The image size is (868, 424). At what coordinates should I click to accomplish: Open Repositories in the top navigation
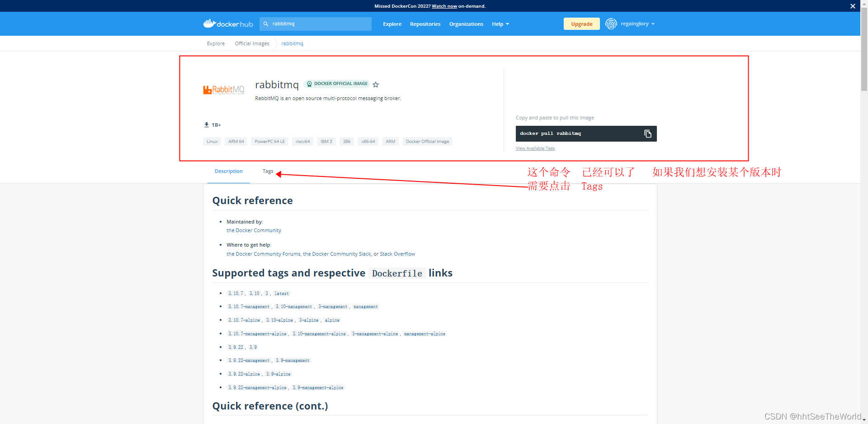coord(425,24)
